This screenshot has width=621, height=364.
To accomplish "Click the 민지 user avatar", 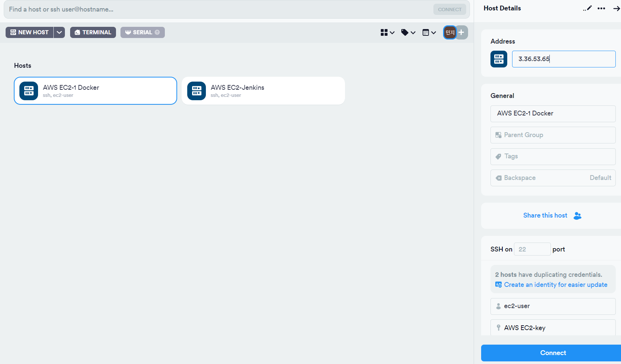I will coord(450,32).
